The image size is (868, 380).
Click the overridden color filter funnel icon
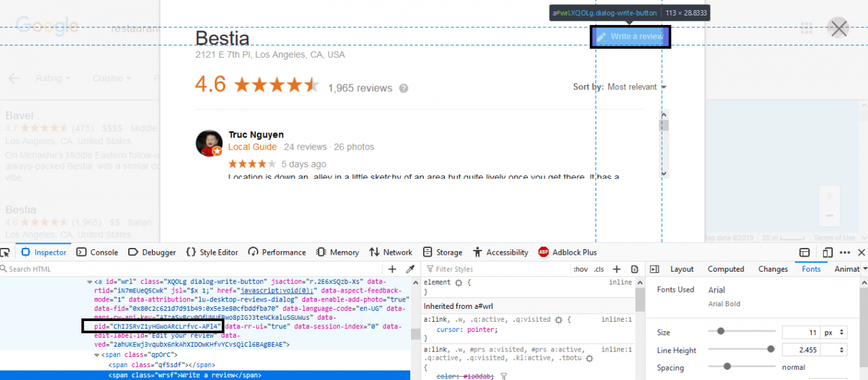coord(504,376)
